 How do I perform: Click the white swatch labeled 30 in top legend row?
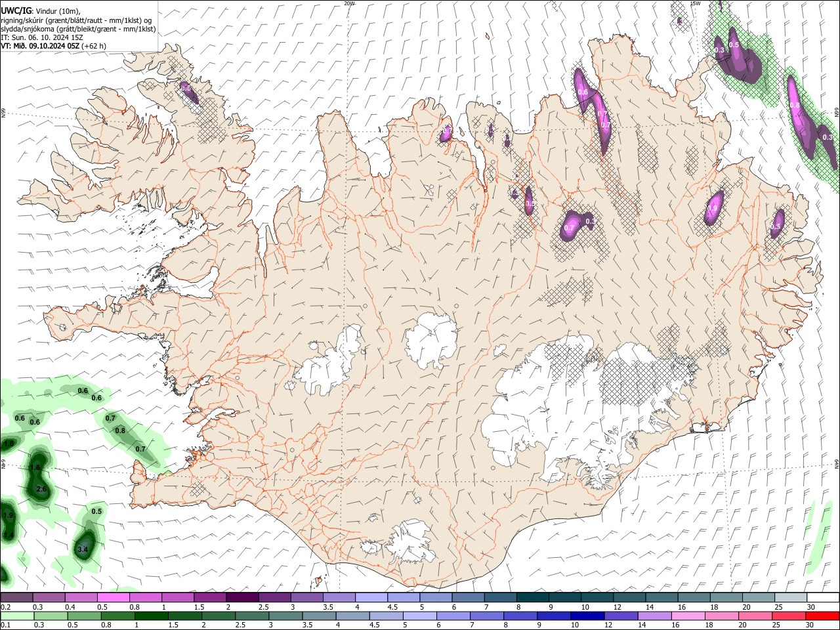point(823,598)
